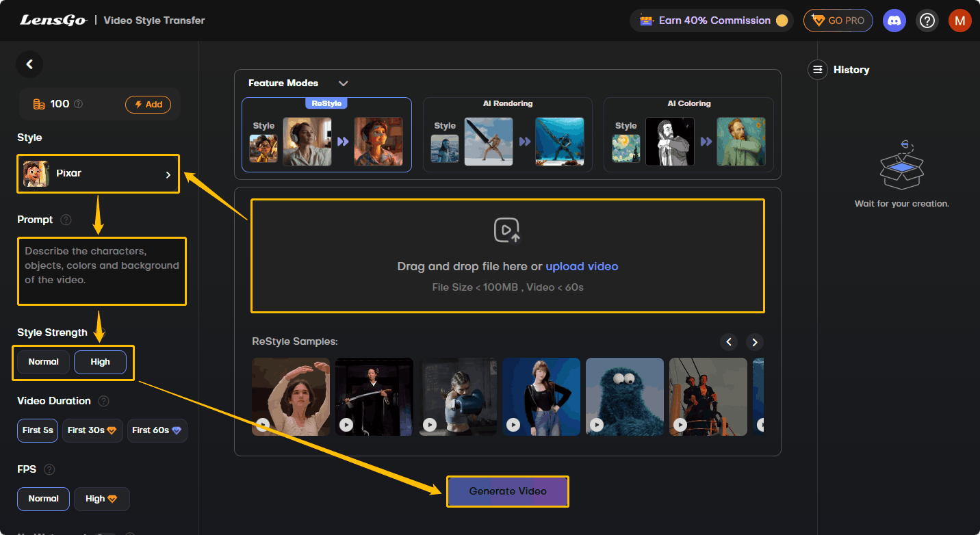Select the AI Rendering feature mode

click(x=507, y=135)
